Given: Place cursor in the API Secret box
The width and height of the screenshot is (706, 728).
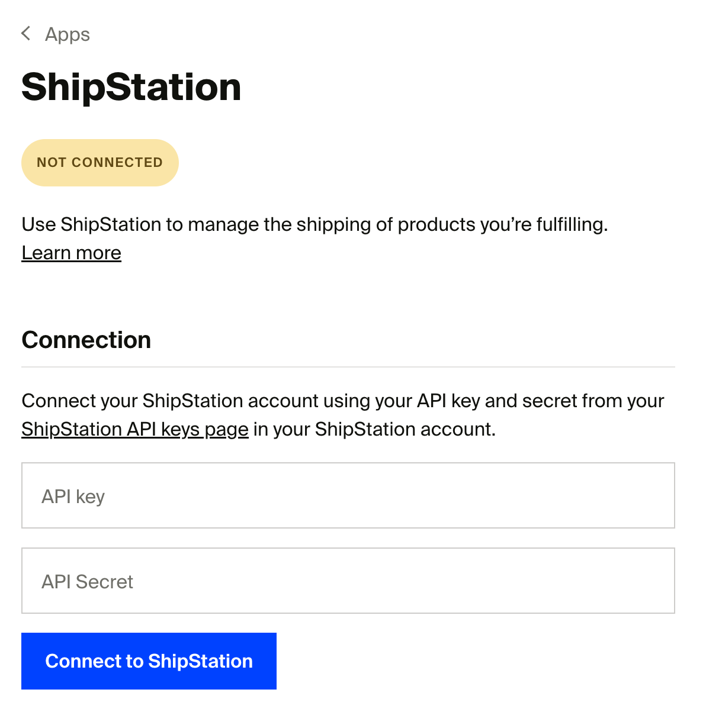Looking at the screenshot, I should coord(348,581).
